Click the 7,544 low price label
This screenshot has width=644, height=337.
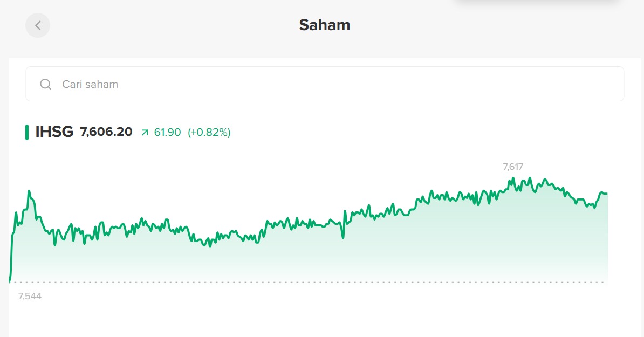coord(30,296)
